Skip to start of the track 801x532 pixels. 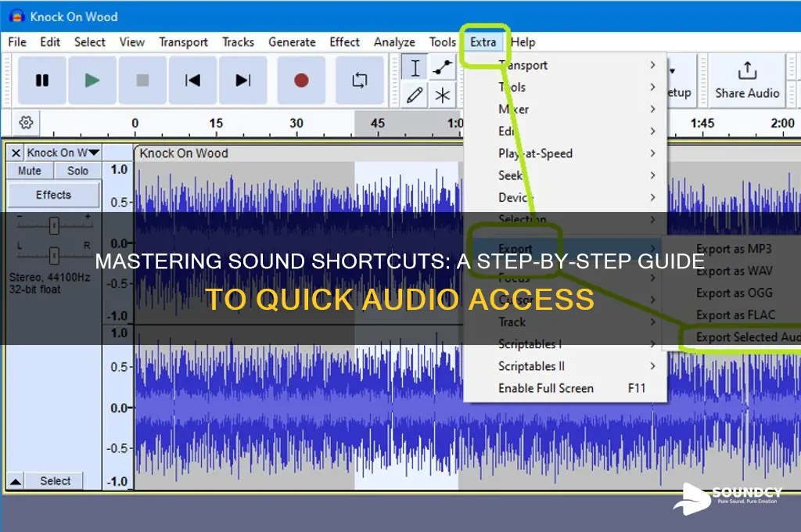[192, 81]
